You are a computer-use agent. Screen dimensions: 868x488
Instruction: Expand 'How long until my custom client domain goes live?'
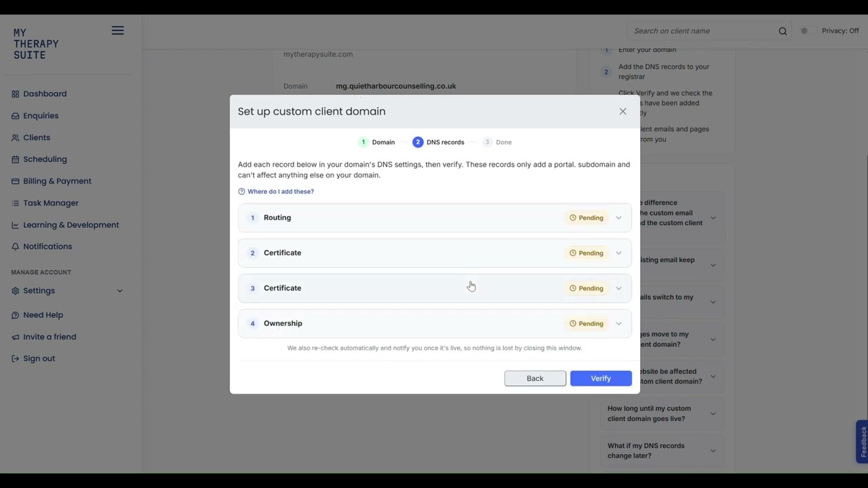pyautogui.click(x=661, y=413)
